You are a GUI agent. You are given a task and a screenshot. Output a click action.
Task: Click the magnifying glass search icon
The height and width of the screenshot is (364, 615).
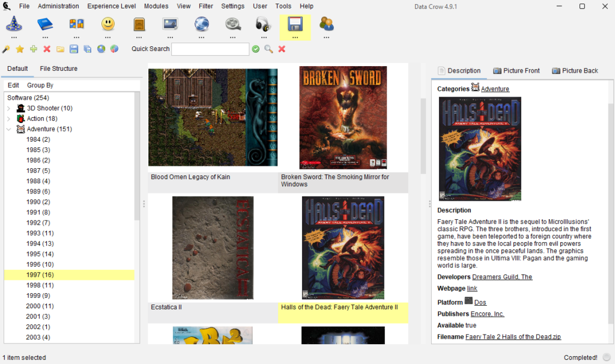point(268,49)
